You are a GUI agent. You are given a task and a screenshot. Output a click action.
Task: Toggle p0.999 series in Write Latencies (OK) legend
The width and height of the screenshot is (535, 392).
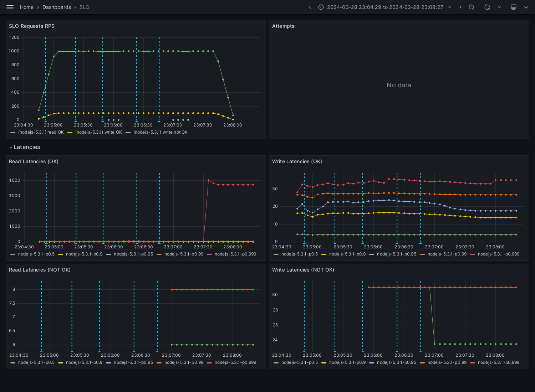click(499, 254)
